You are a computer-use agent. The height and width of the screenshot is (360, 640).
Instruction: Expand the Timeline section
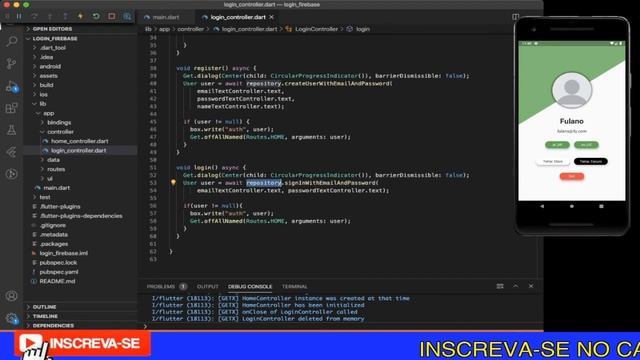[45, 316]
